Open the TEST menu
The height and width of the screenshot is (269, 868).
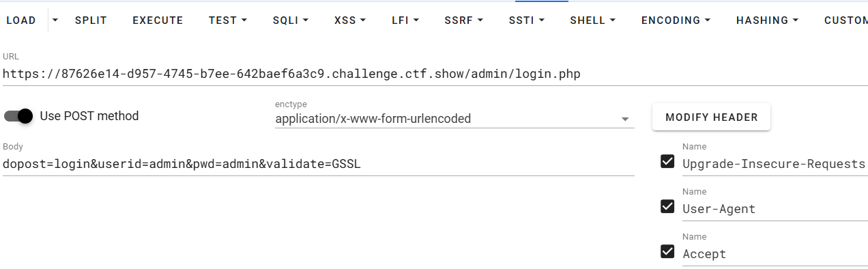coord(228,20)
